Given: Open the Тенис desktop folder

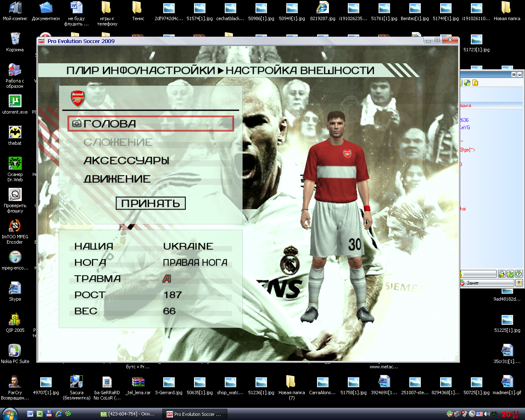Looking at the screenshot, I should click(138, 11).
